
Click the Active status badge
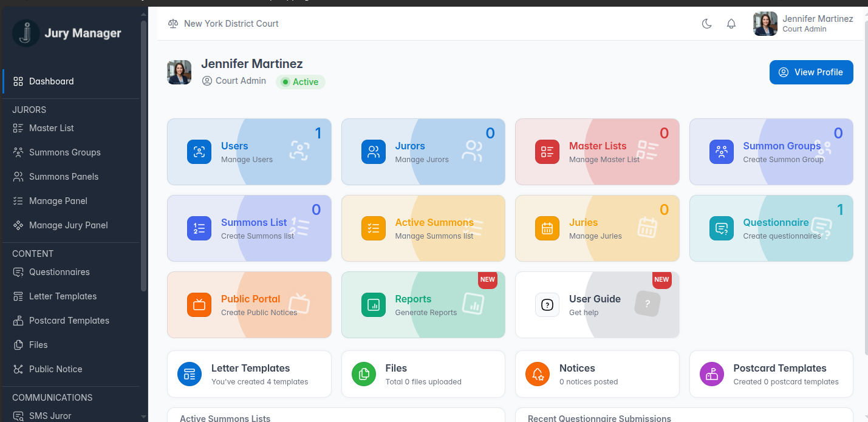click(x=301, y=81)
